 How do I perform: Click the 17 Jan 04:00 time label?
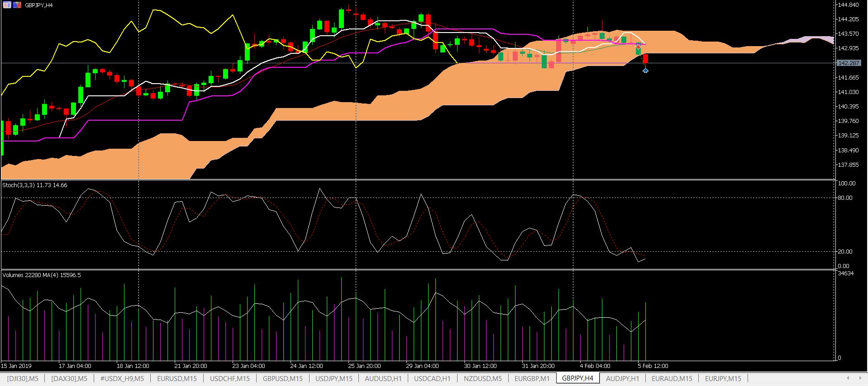click(75, 366)
